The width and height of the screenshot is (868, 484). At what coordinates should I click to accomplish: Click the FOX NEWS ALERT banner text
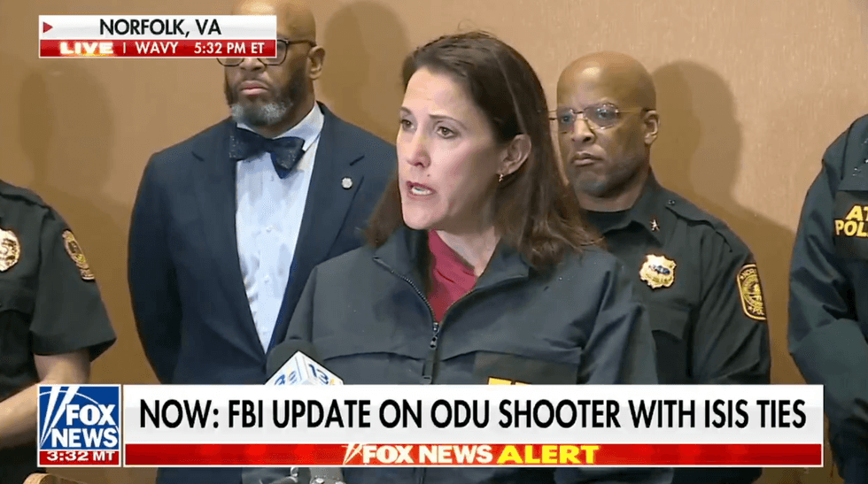471,454
